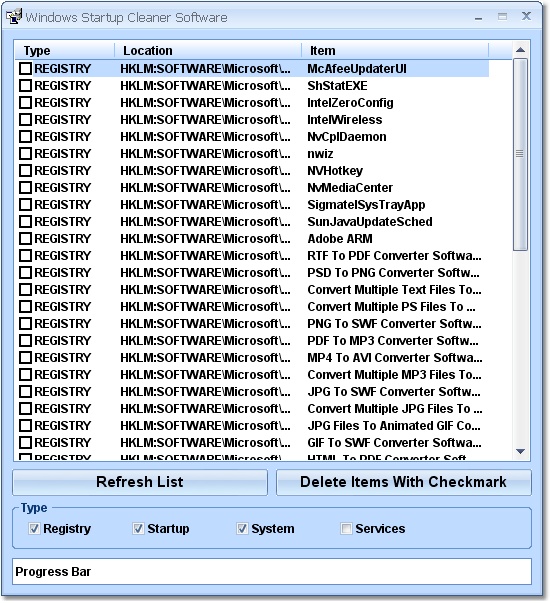Click the app icon in the title bar
Image resolution: width=550 pixels, height=603 pixels.
tap(14, 17)
